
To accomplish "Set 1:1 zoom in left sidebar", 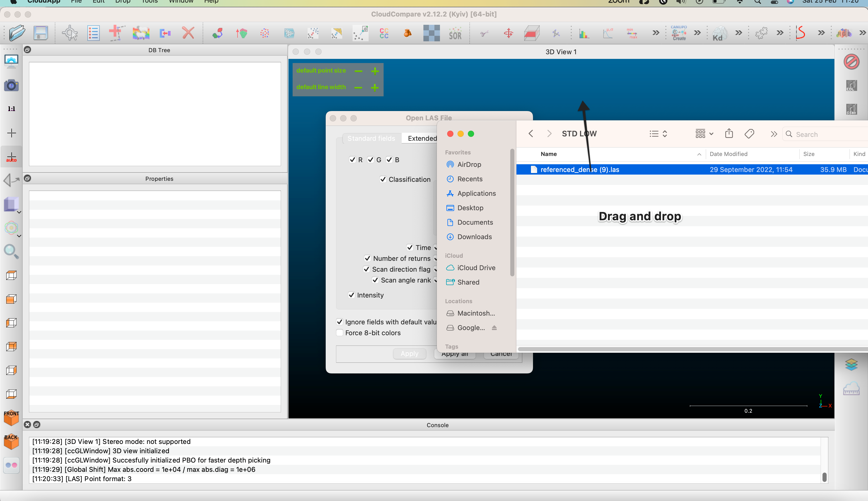I will (x=11, y=109).
